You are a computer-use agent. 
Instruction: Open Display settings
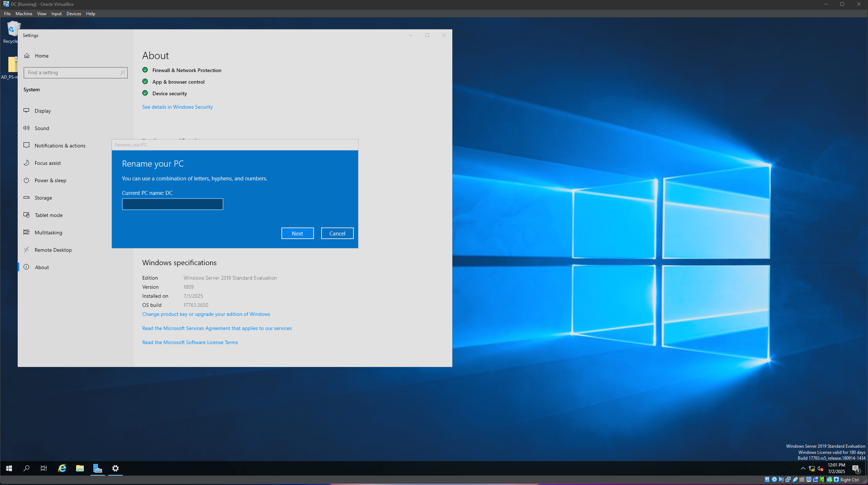(x=75, y=111)
